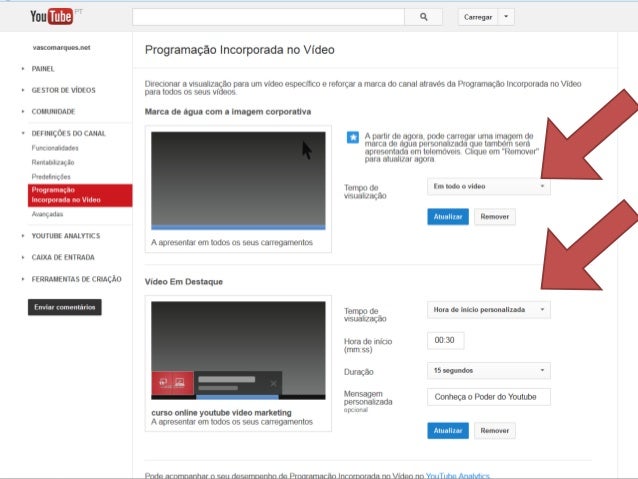This screenshot has width=638, height=479.
Task: Click Remover under featured video settings
Action: tap(495, 431)
